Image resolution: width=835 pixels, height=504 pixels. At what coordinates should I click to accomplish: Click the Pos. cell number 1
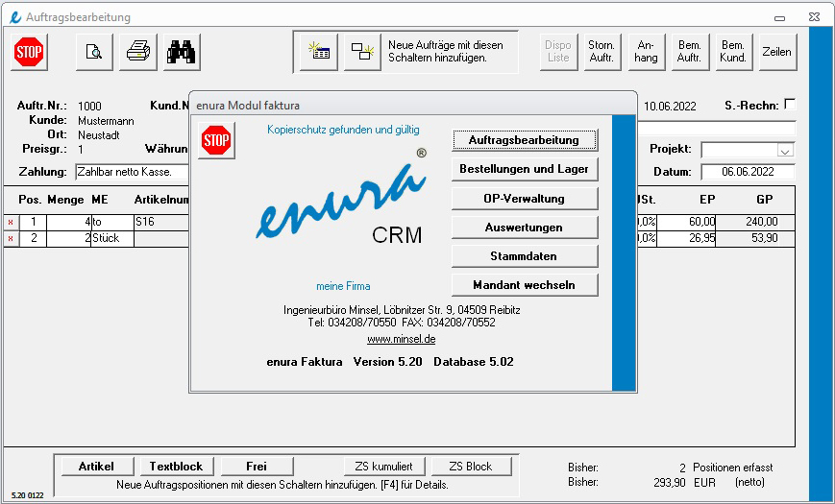click(34, 223)
